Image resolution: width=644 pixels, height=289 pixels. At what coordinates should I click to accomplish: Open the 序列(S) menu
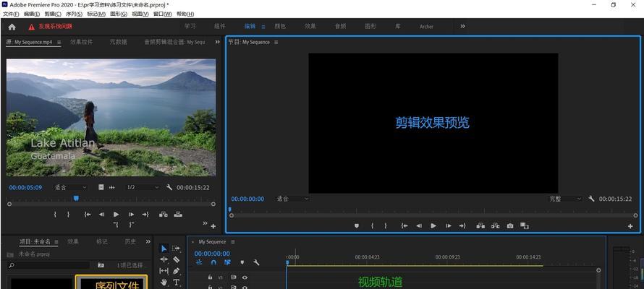(x=74, y=14)
